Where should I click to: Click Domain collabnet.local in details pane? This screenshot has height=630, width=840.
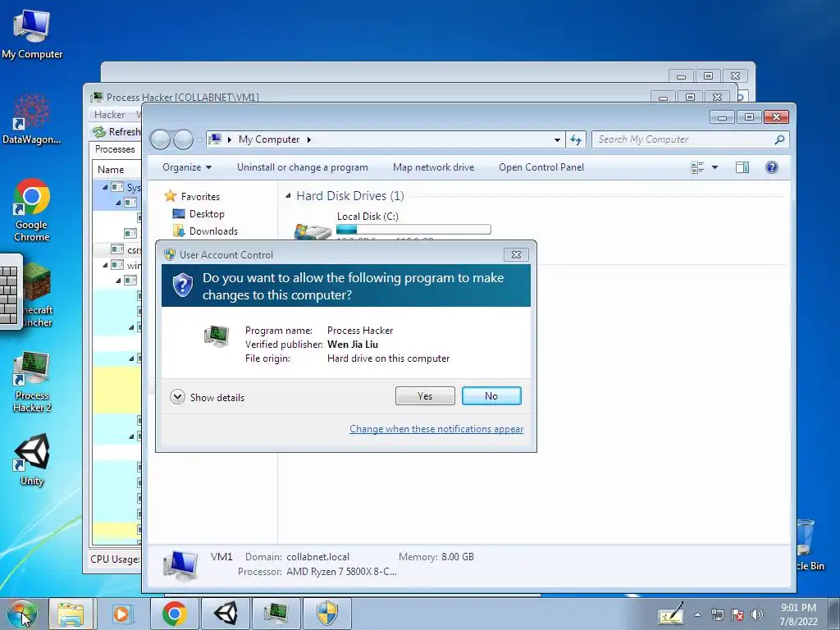coord(297,557)
